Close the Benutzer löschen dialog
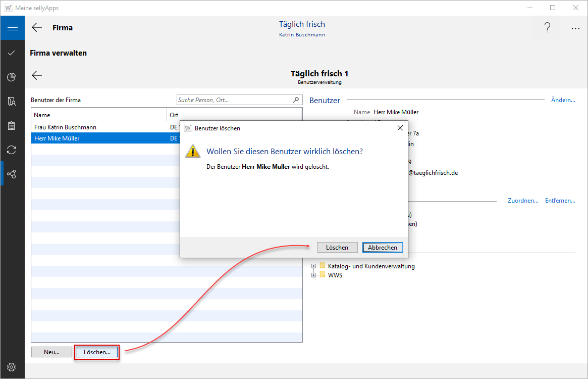The height and width of the screenshot is (379, 588). coord(400,128)
